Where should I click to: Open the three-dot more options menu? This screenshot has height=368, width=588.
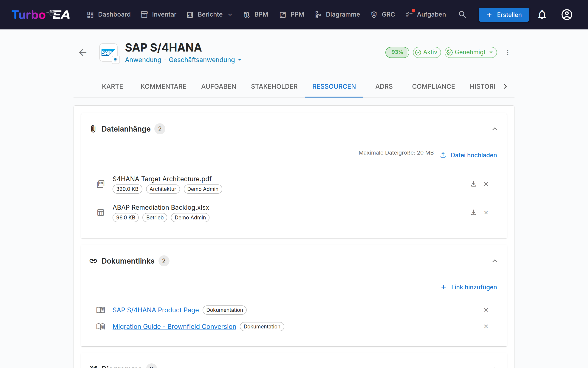click(x=507, y=52)
